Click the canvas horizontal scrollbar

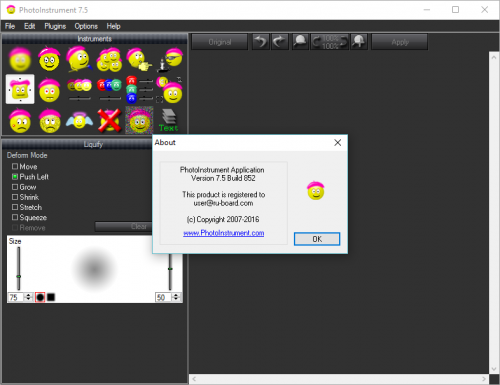coord(339,379)
